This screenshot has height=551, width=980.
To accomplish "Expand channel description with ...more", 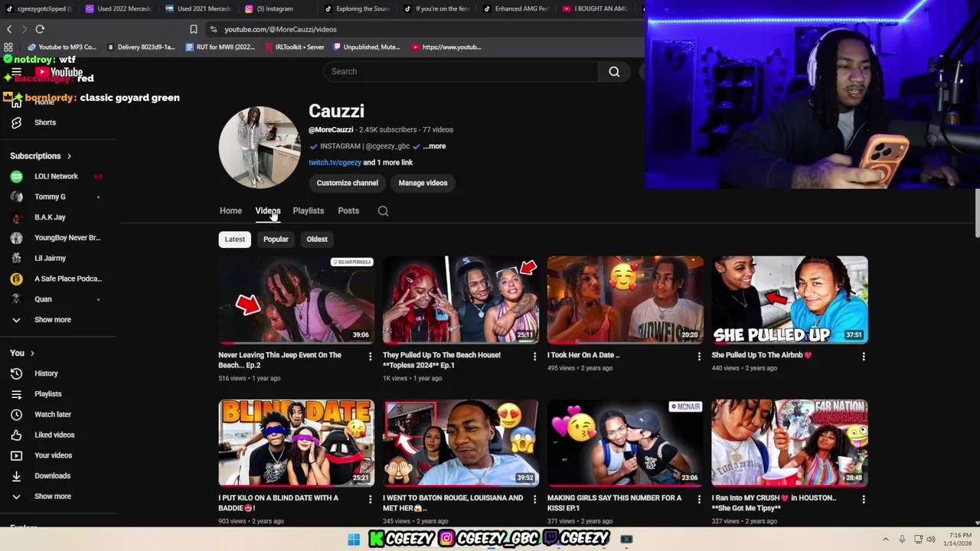I will click(434, 146).
